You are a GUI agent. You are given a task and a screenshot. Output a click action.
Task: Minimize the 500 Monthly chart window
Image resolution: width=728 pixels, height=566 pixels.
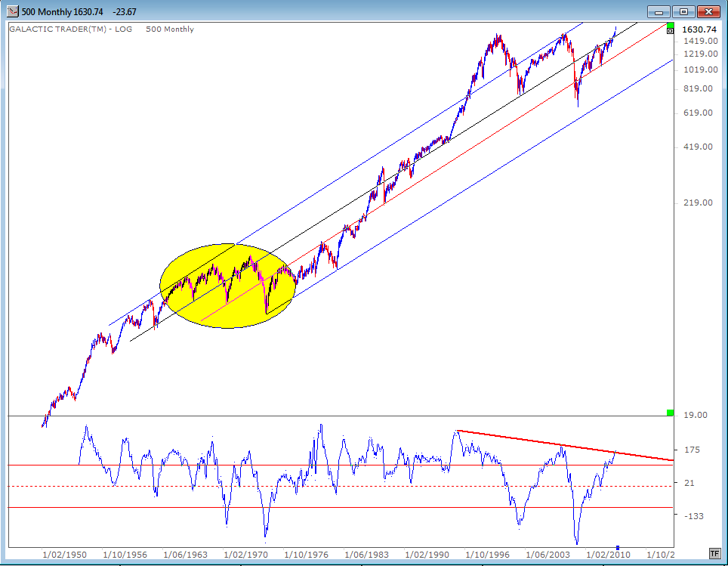pos(659,11)
